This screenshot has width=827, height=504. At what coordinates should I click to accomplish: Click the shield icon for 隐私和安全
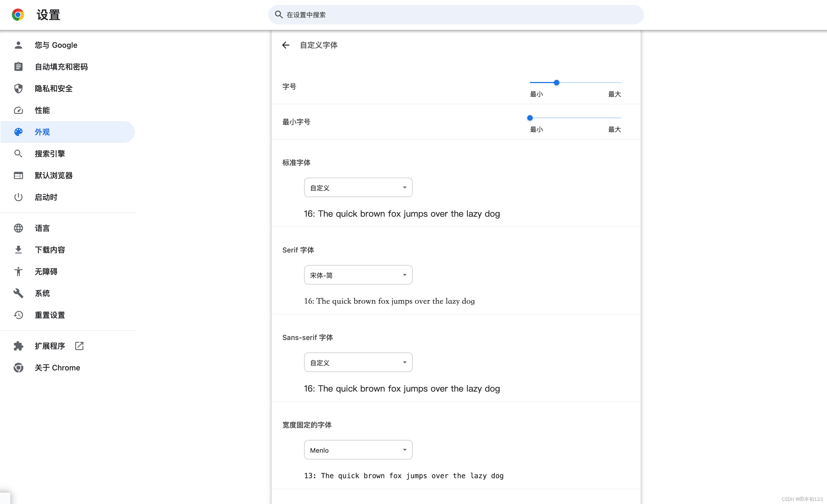[18, 88]
